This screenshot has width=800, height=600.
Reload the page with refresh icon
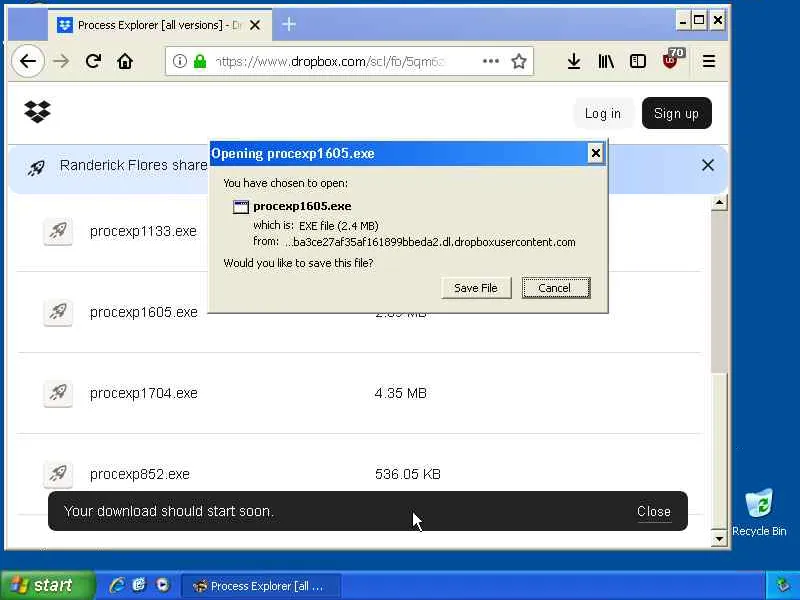click(93, 61)
